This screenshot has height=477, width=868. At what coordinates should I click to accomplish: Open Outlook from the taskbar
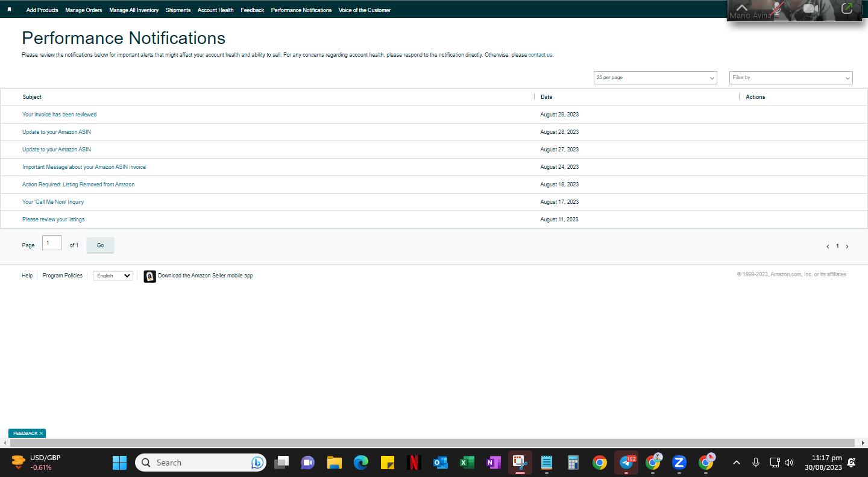(x=441, y=463)
